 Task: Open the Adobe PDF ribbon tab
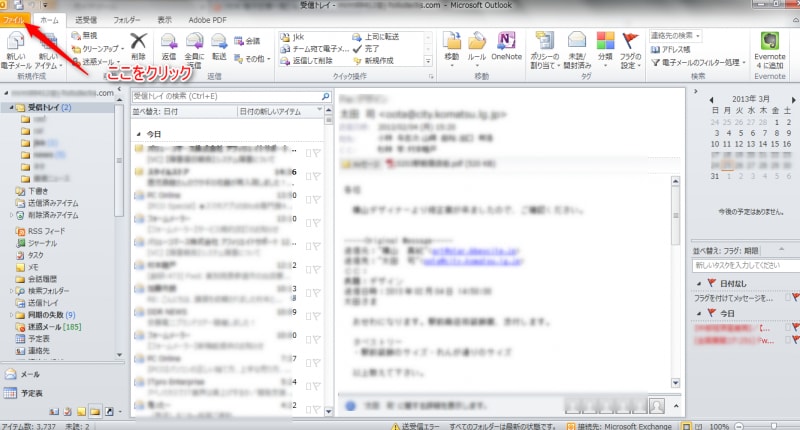[x=207, y=20]
